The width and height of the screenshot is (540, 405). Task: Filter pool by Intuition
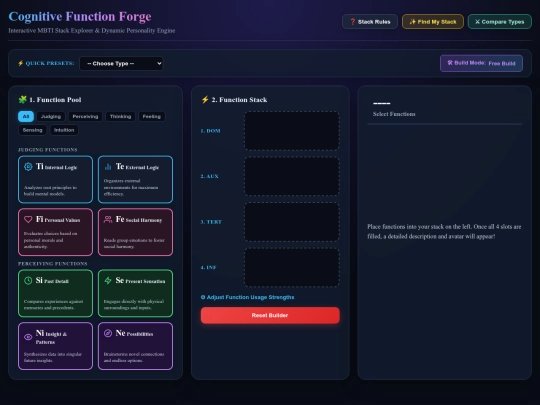pos(64,130)
